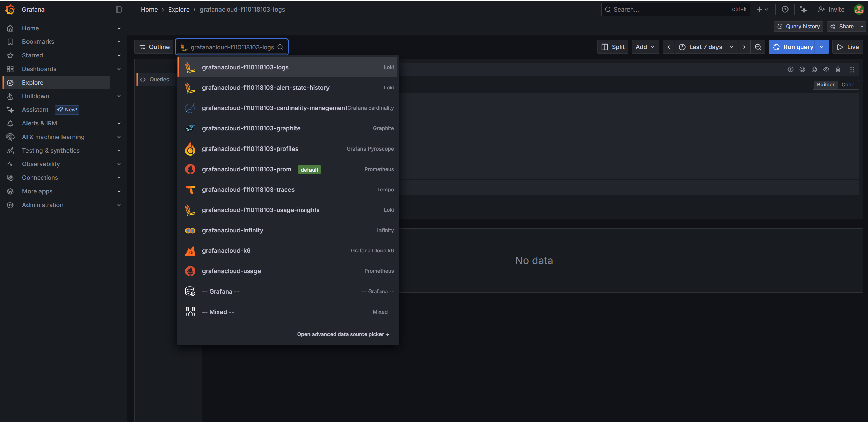This screenshot has width=868, height=422.
Task: Click the duplicate query icon
Action: 814,69
